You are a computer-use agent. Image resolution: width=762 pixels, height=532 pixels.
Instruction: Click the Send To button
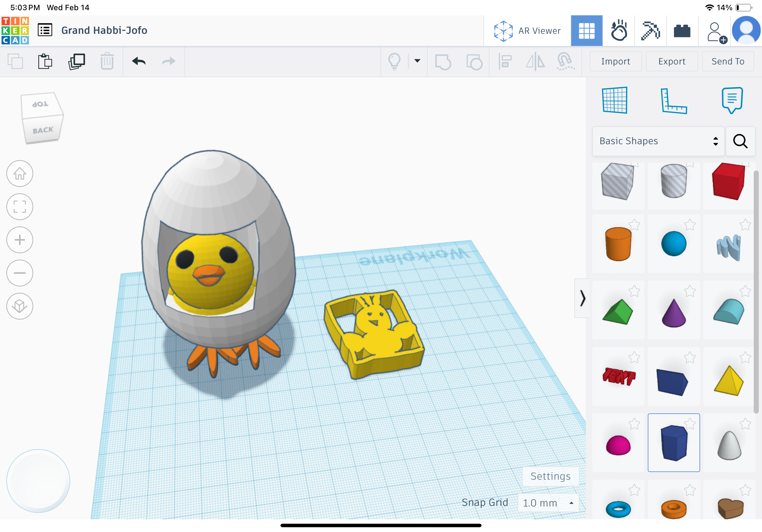tap(728, 61)
